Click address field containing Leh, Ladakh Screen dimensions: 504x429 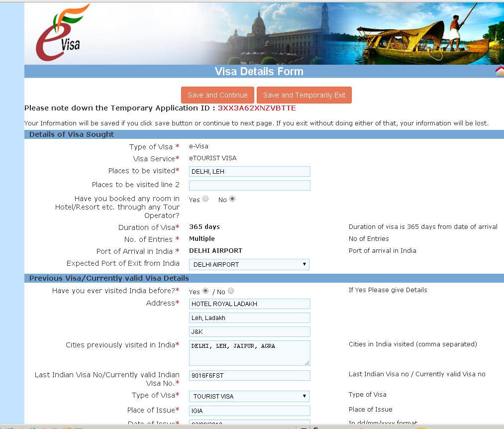[249, 318]
